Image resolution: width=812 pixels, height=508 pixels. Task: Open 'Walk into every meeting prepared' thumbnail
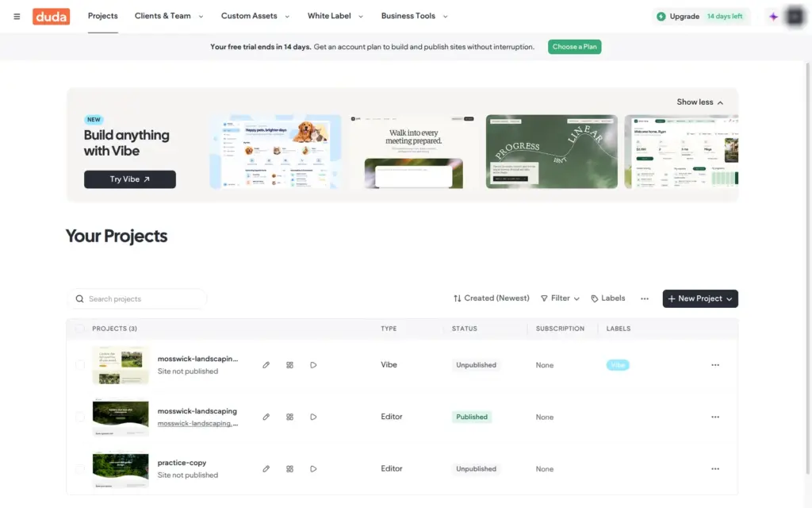tap(413, 152)
